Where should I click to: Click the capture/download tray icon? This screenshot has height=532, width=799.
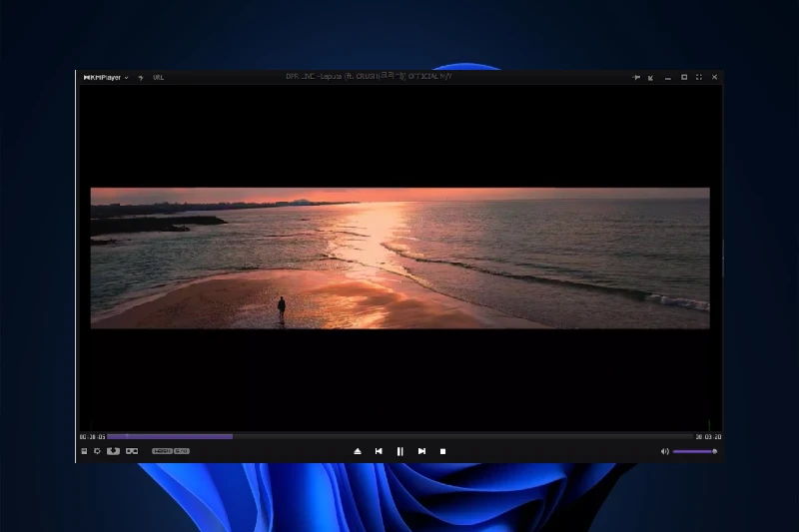point(113,451)
